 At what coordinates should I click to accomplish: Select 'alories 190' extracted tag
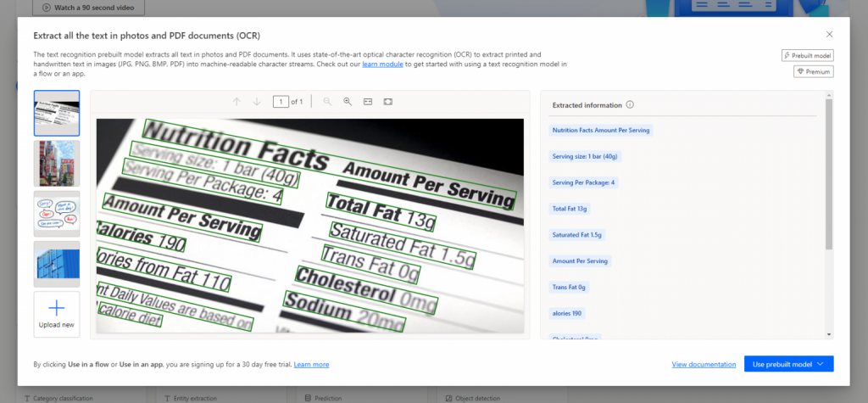coord(567,313)
